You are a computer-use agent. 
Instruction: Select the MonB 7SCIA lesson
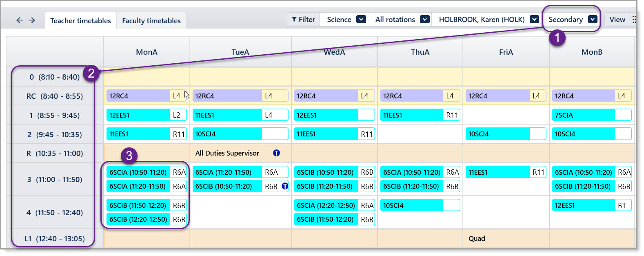coord(592,115)
